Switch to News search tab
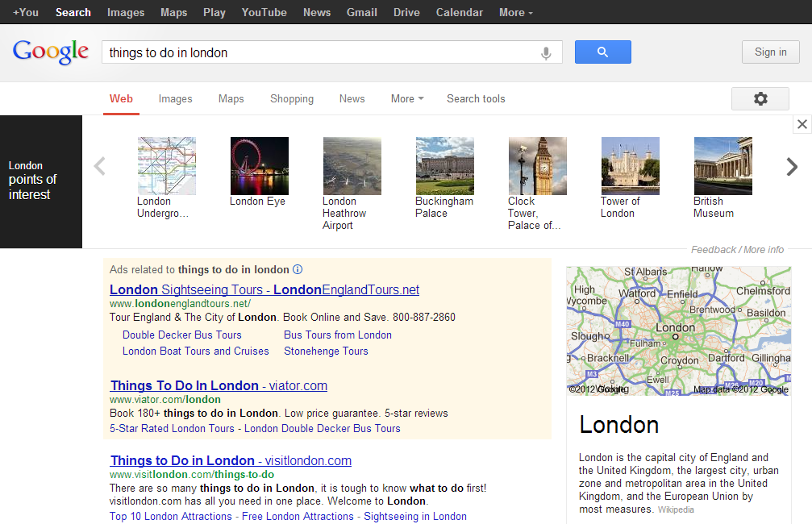This screenshot has width=812, height=524. point(352,98)
